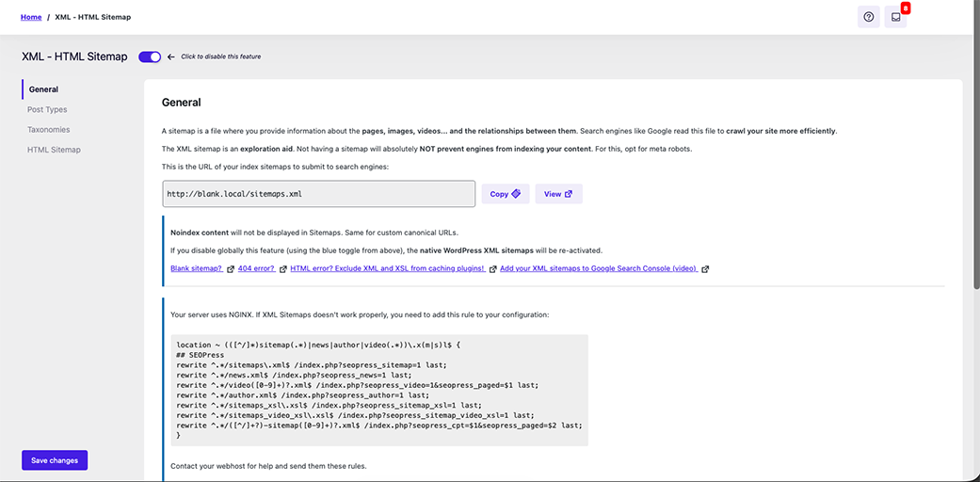Screen dimensions: 980x482
Task: Click the sitemaps.xml URL field
Action: [319, 194]
